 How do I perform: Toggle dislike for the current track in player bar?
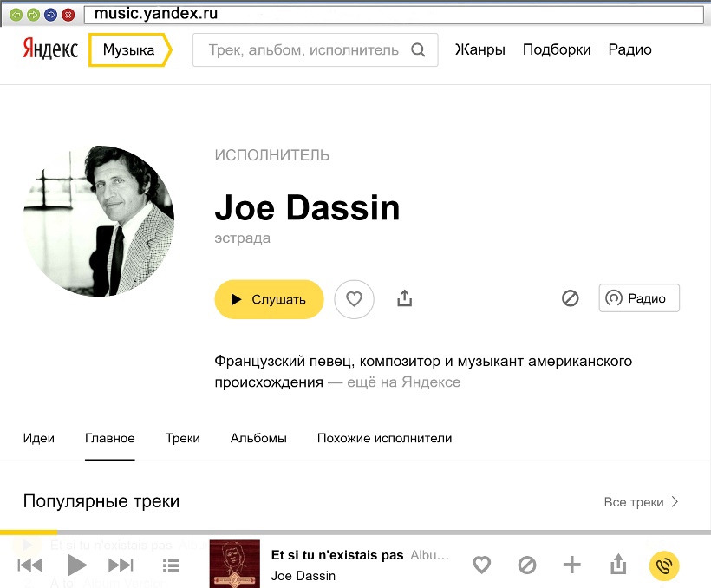point(526,565)
